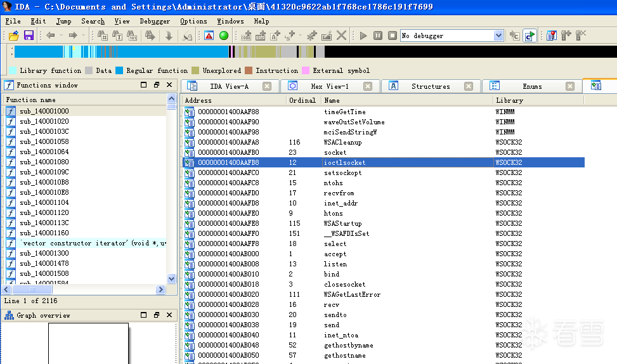Start the process with the play button
Image resolution: width=617 pixels, height=364 pixels.
click(363, 36)
